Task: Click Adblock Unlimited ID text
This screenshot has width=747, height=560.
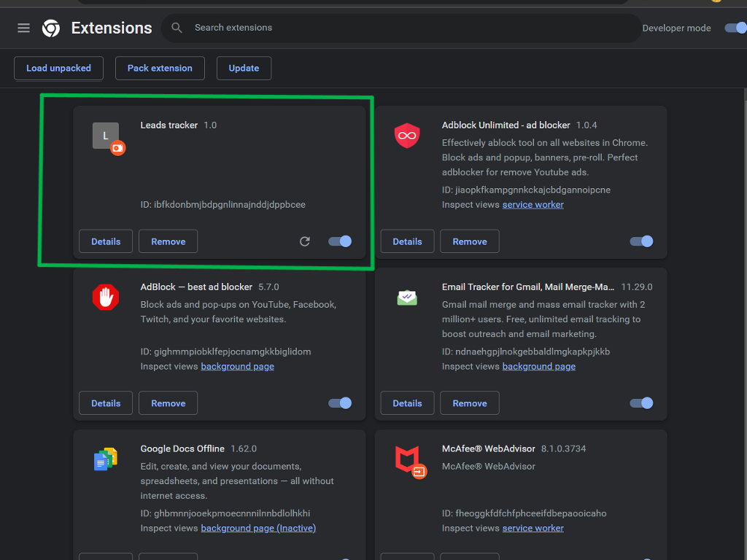Action: pos(526,190)
